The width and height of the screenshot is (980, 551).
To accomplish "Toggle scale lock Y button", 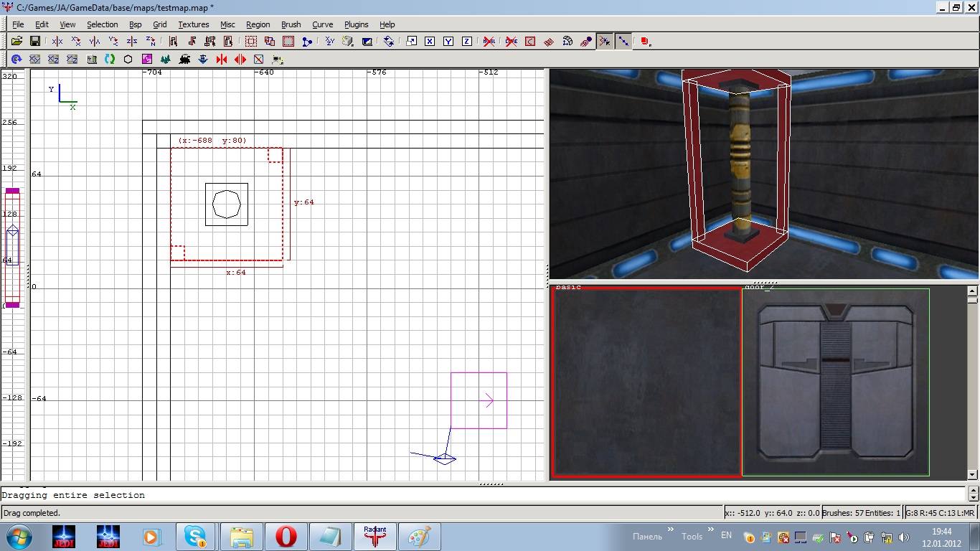I will click(x=448, y=42).
